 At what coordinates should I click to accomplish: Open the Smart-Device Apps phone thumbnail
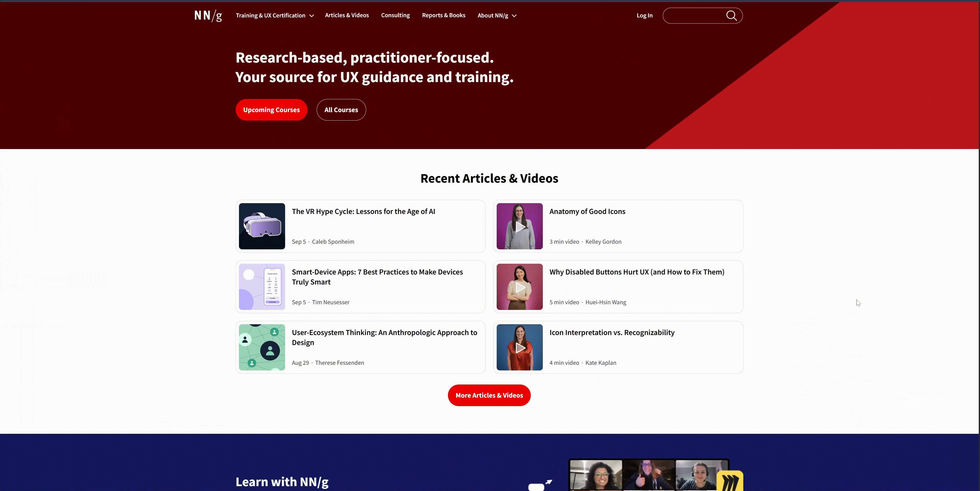click(x=262, y=287)
